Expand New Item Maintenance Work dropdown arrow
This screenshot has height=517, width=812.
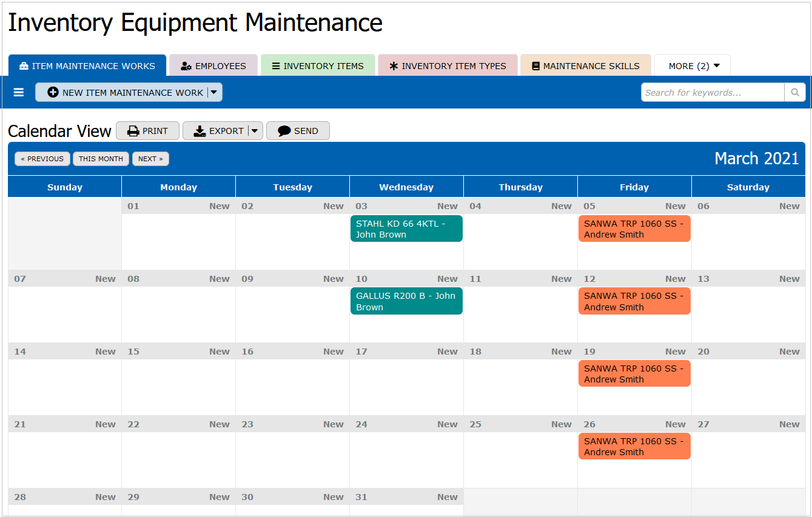pos(214,93)
